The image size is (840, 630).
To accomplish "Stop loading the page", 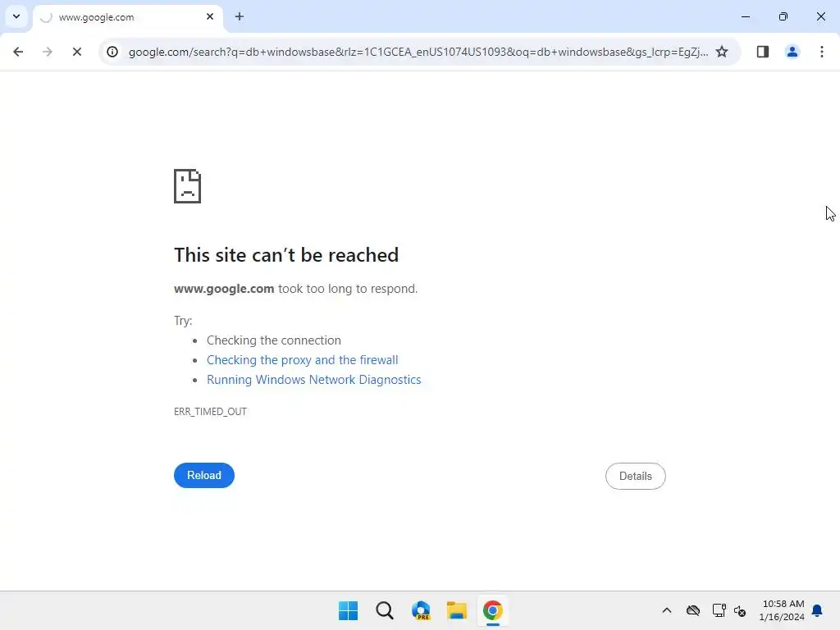I will [76, 52].
